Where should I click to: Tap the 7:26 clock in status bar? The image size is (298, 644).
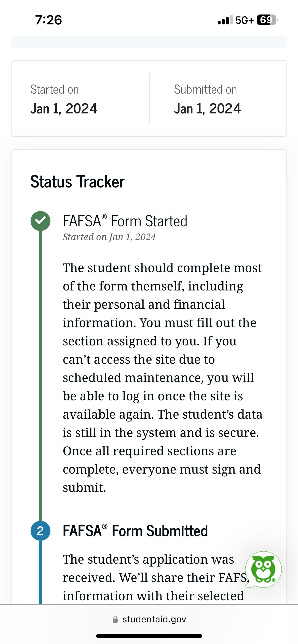pyautogui.click(x=48, y=20)
